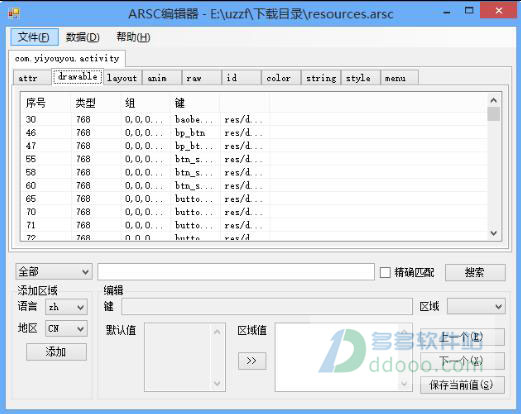Click the 键 text field in edit section
Viewport: 521px width, 414px height.
267,306
